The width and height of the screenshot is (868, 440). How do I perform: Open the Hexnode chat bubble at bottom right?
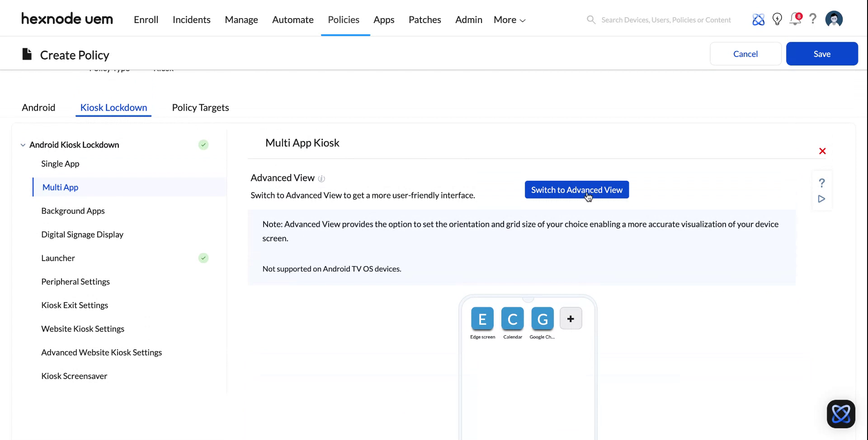[x=841, y=414]
